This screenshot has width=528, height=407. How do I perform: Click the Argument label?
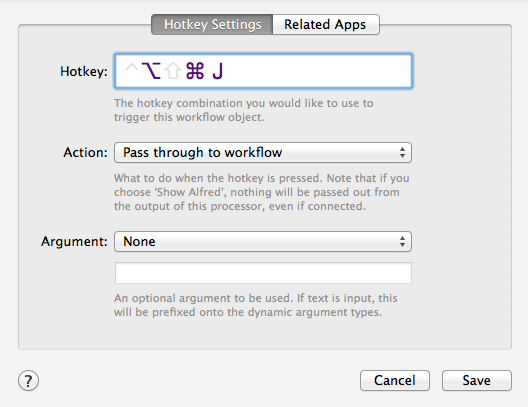coord(74,242)
